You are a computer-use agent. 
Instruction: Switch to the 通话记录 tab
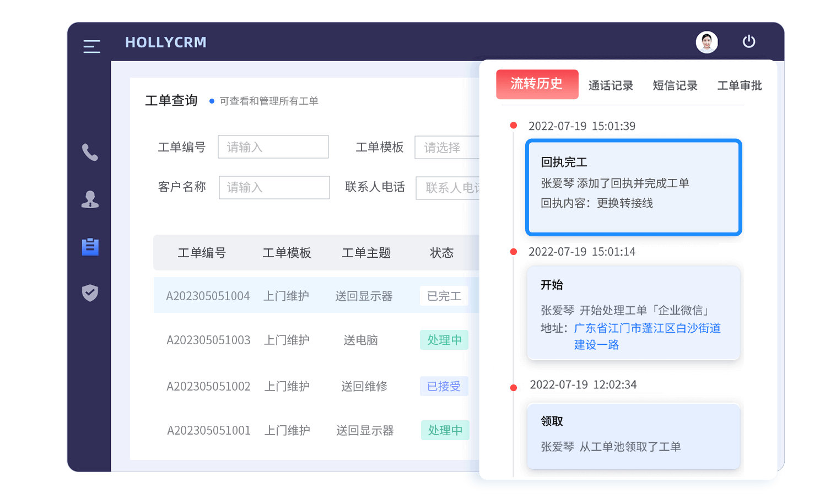(611, 85)
